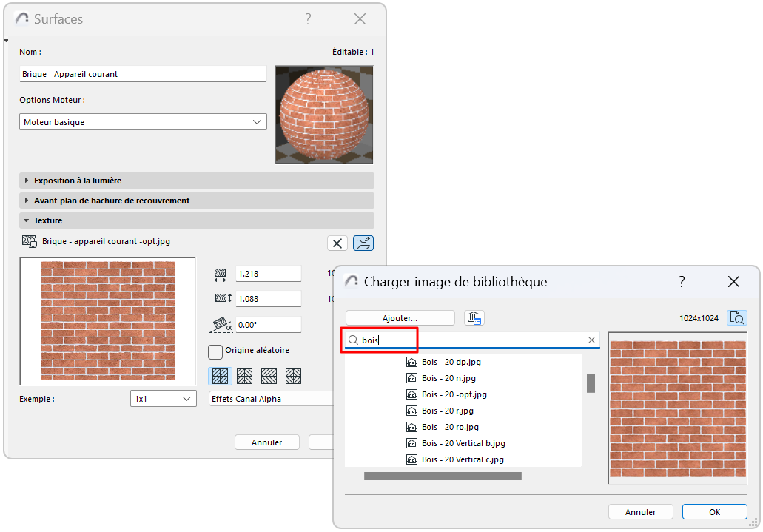This screenshot has width=763, height=532.
Task: Open the load texture image button
Action: [363, 243]
